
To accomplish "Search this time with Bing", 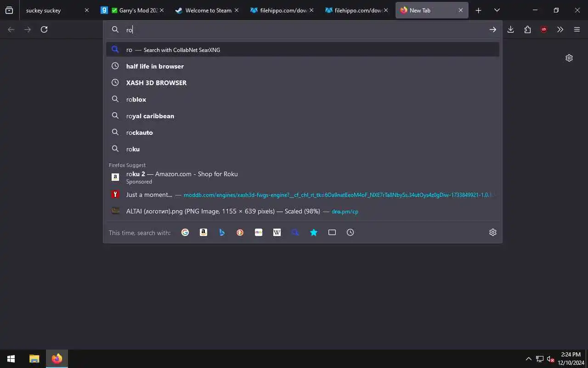I will 222,232.
